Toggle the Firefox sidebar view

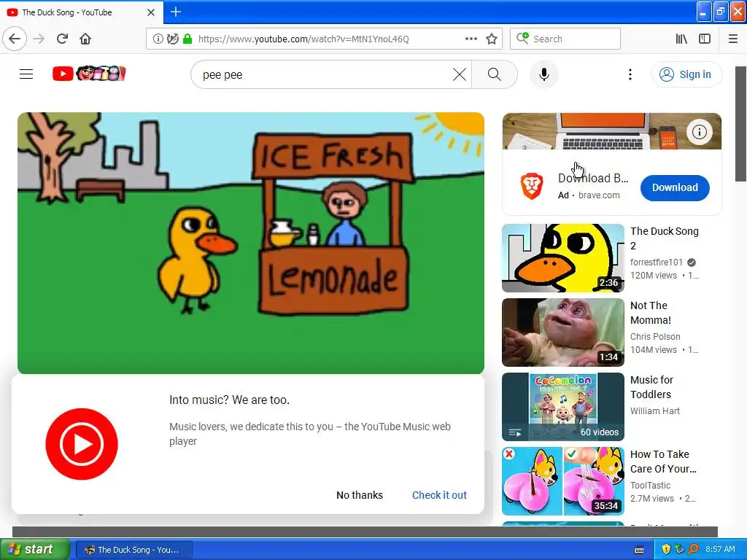pos(705,39)
